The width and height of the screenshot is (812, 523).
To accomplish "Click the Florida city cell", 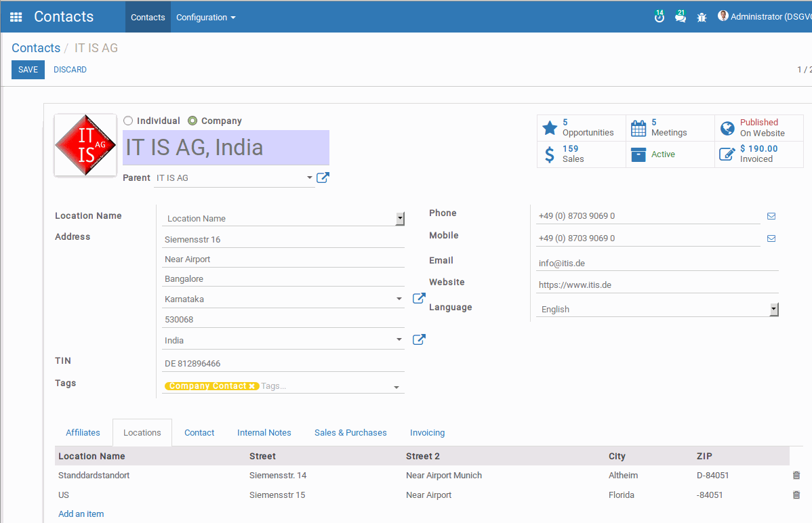I will pos(622,495).
